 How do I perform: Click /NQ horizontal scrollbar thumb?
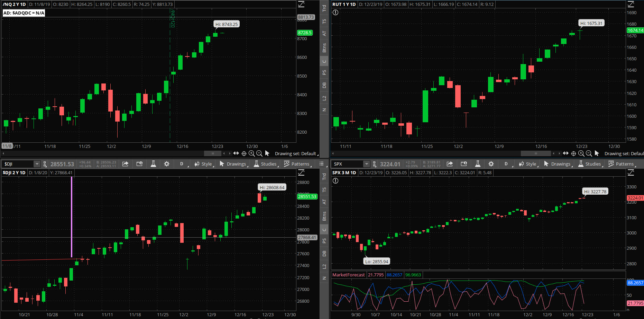(213, 153)
